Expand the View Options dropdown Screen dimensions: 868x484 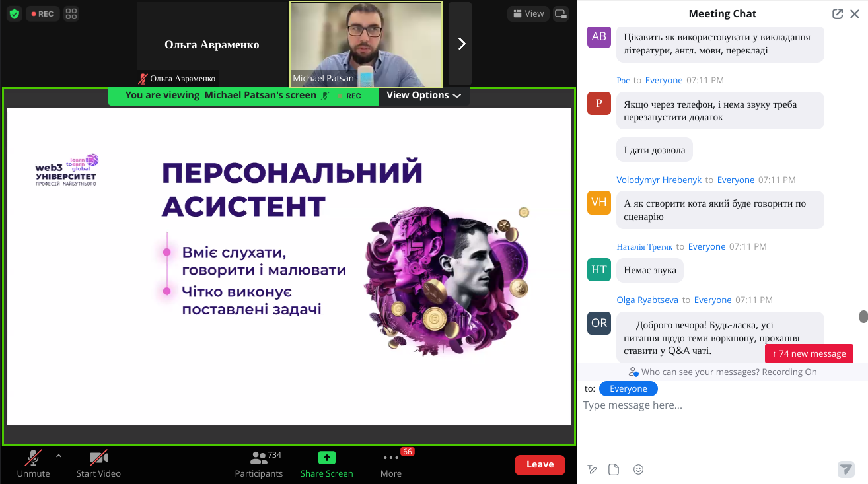423,96
